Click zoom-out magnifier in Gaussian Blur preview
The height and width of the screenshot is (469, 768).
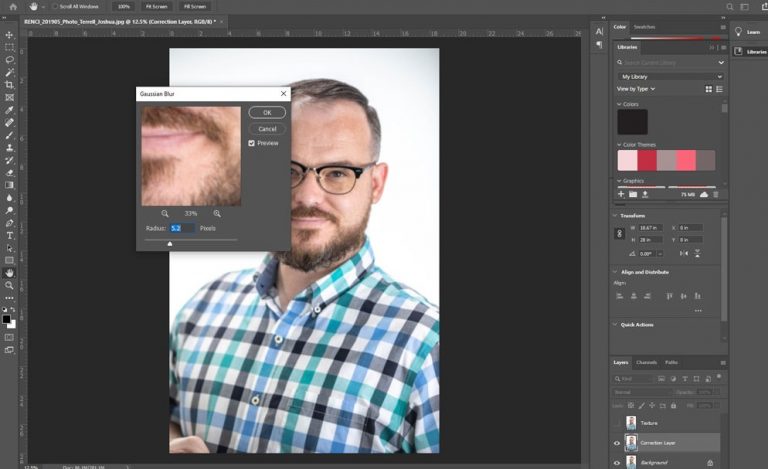click(x=165, y=213)
